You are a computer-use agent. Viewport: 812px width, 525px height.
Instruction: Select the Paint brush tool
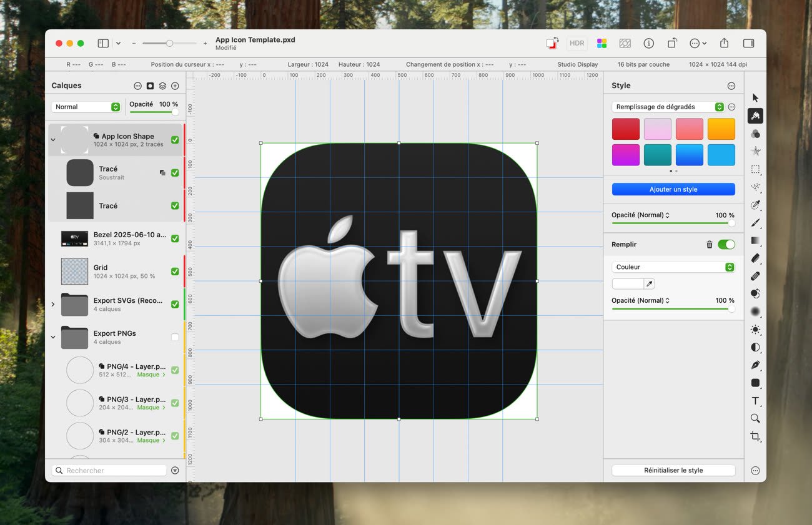[x=755, y=223]
